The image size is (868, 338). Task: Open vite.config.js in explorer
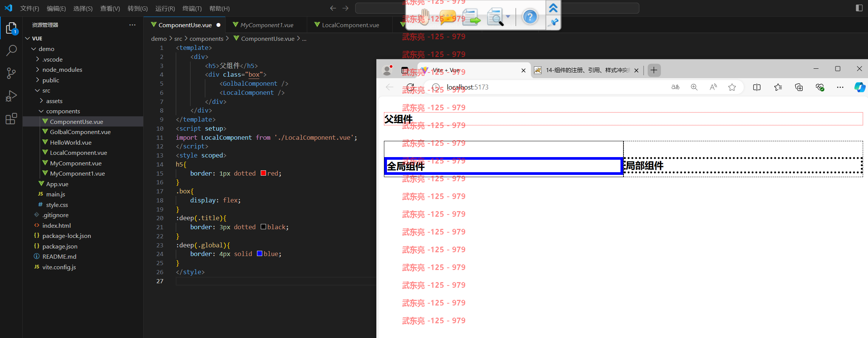click(x=59, y=267)
